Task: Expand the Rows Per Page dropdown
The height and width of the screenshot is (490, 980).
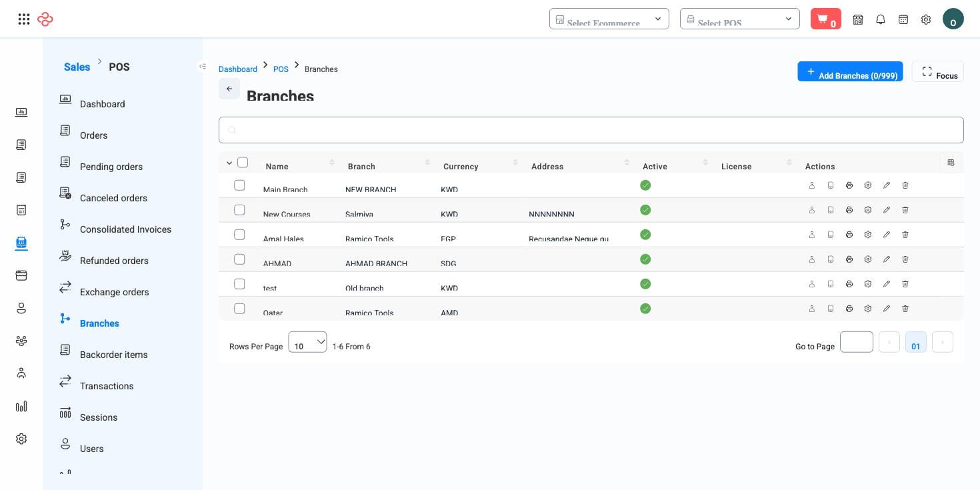Action: [307, 342]
